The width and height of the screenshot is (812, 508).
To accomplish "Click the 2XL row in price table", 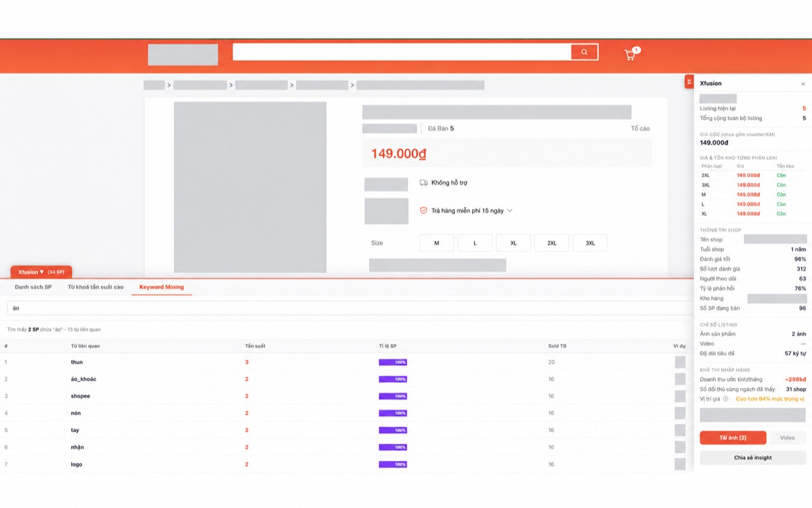I will (752, 175).
